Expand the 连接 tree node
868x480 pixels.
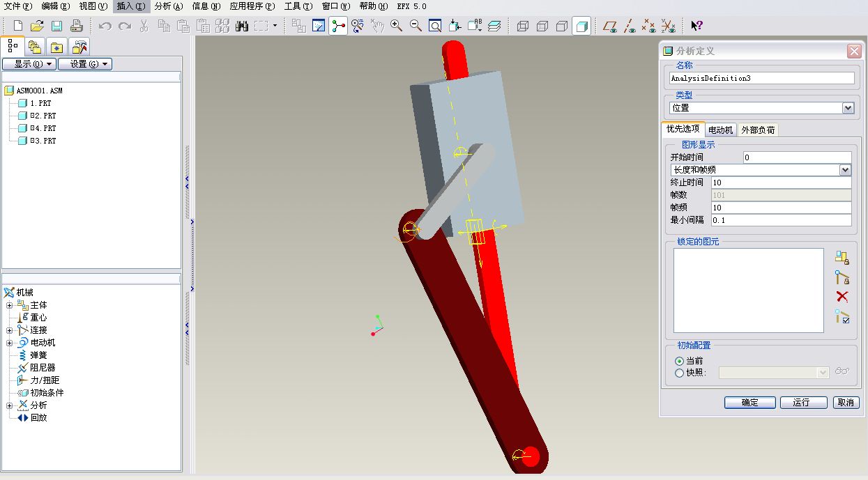pos(10,330)
